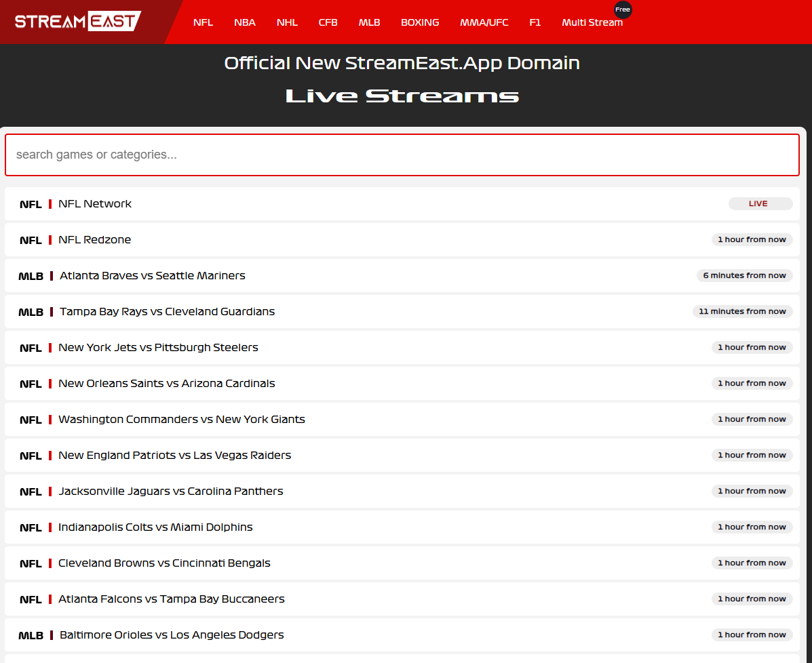The width and height of the screenshot is (812, 663).
Task: Open the CFB navigation menu item
Action: (328, 22)
